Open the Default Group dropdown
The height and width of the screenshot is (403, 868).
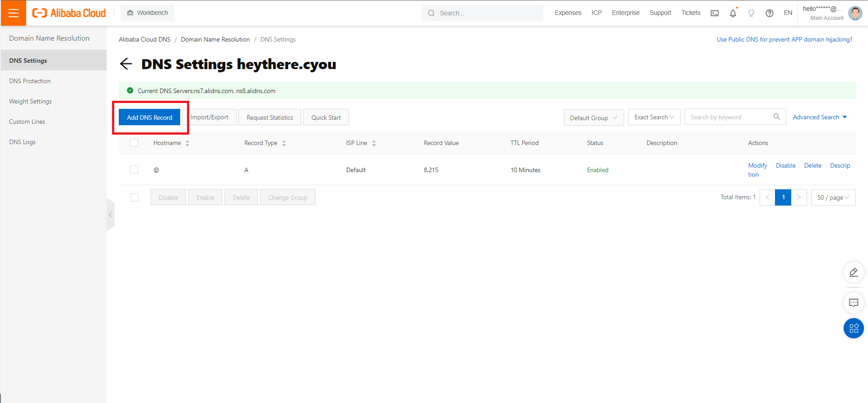tap(594, 117)
